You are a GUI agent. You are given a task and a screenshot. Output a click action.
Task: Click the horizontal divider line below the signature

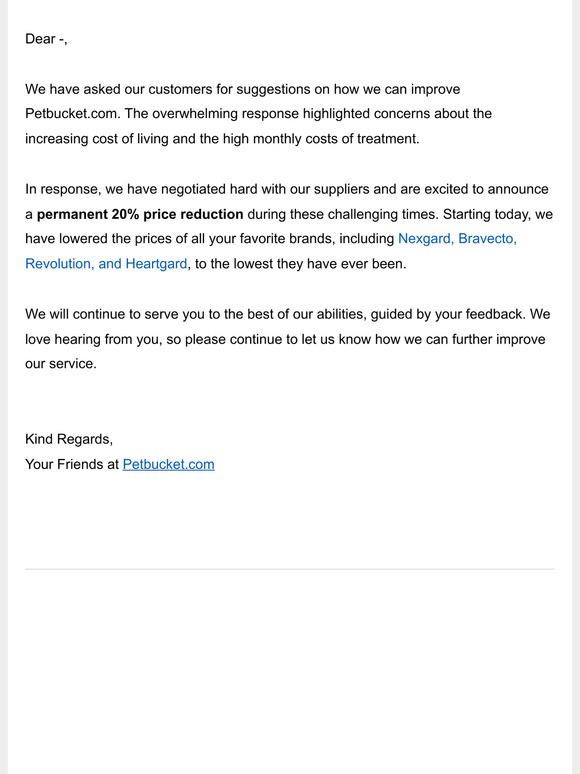pyautogui.click(x=290, y=569)
